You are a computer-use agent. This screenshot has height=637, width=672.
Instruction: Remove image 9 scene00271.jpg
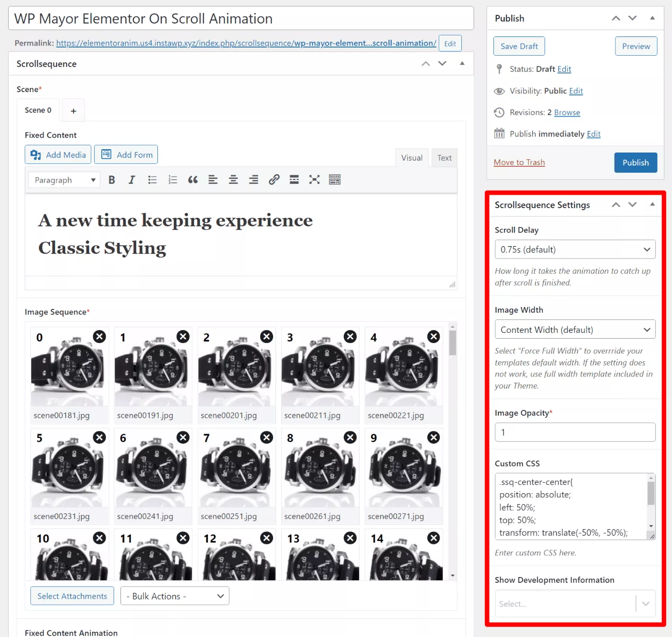point(433,437)
